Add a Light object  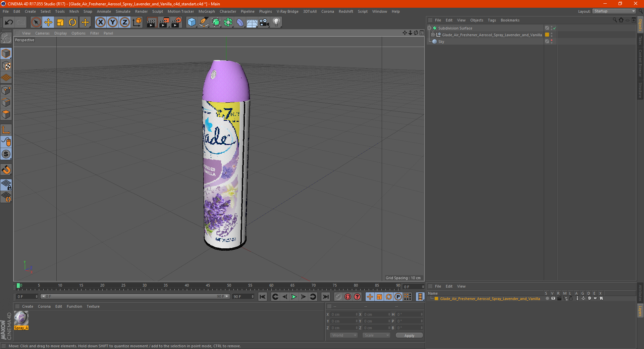point(276,22)
